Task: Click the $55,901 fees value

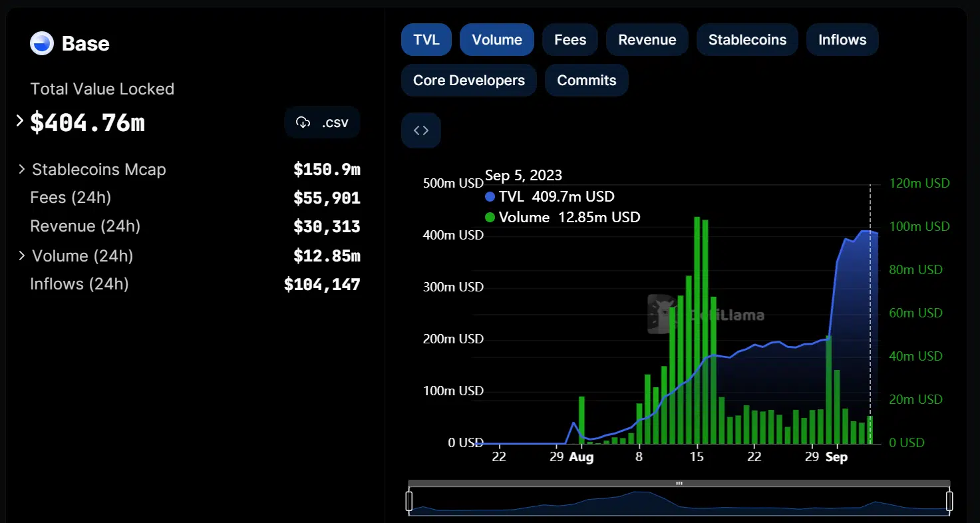Action: [x=327, y=198]
